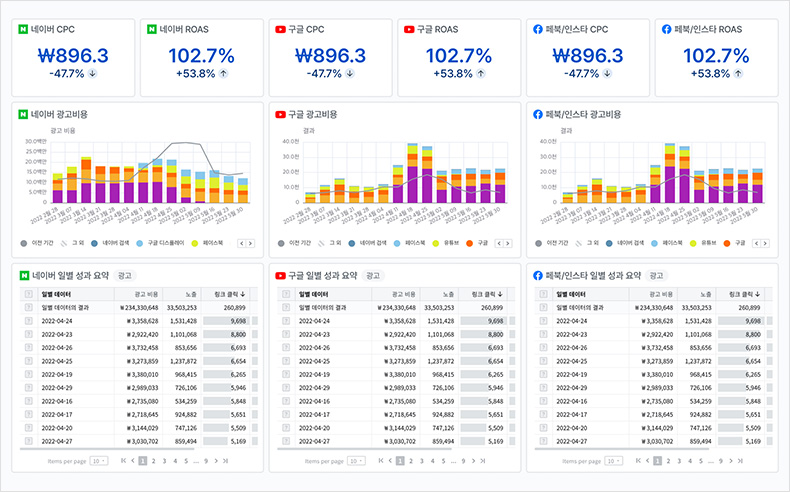Click the YouTube logo on 구글 CPC card
Image resolution: width=790 pixels, height=492 pixels.
(280, 30)
